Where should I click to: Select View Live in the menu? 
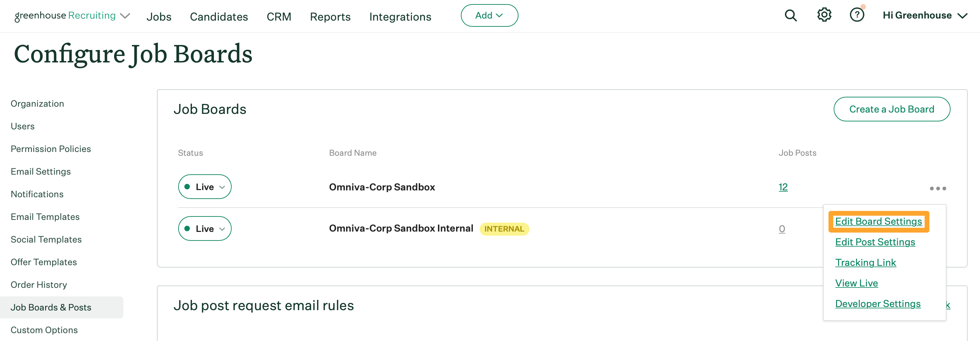[x=856, y=283]
